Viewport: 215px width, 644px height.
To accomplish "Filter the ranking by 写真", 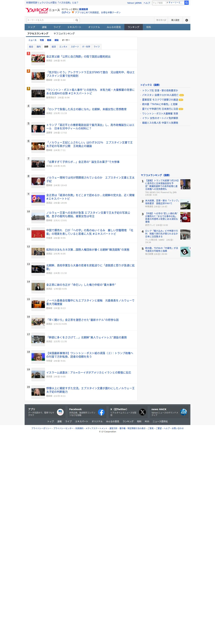I will tap(42, 40).
